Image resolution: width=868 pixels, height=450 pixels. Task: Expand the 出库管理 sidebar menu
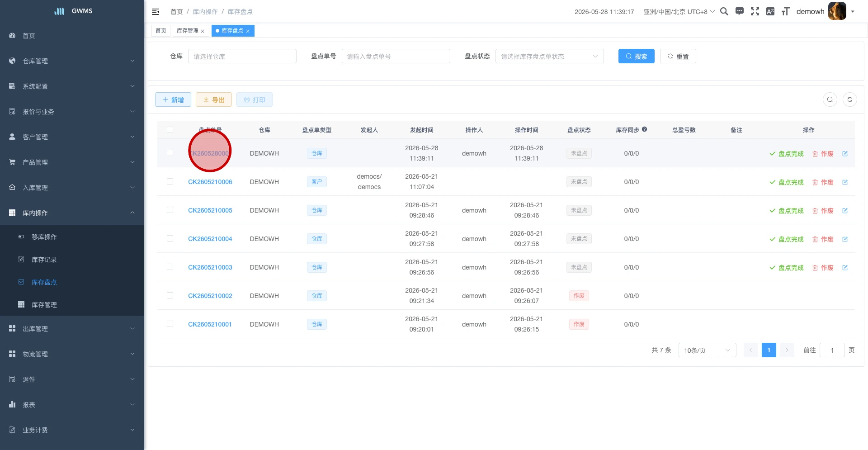pyautogui.click(x=72, y=329)
